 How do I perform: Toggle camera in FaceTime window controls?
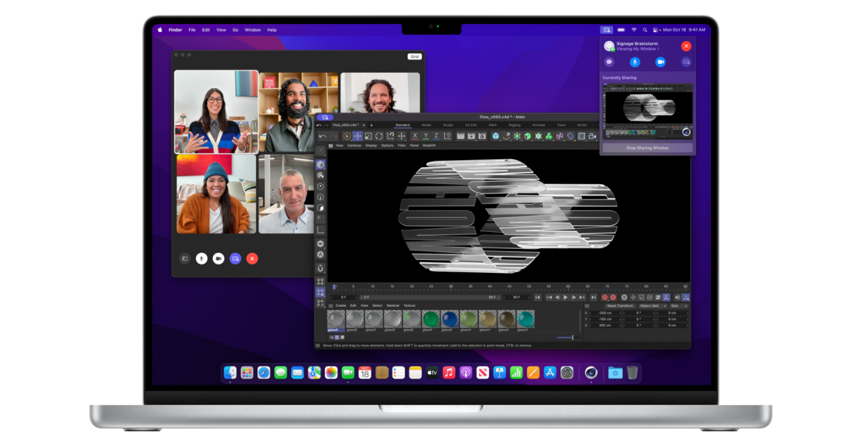pos(218,259)
